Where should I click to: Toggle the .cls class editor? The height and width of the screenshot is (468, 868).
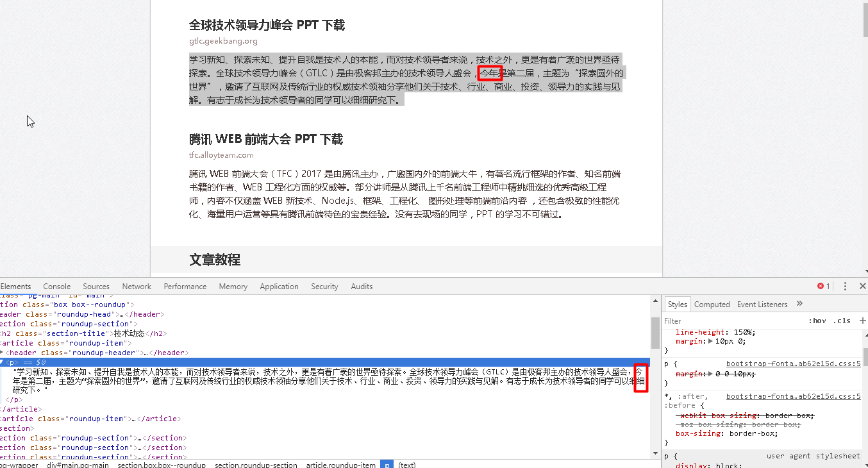click(x=842, y=321)
